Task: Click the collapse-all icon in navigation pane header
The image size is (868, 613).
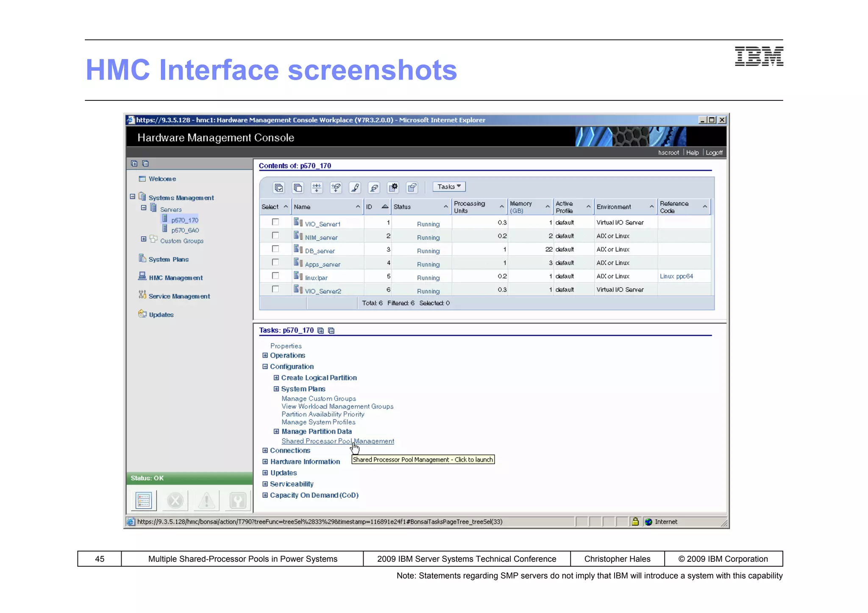Action: coord(145,164)
